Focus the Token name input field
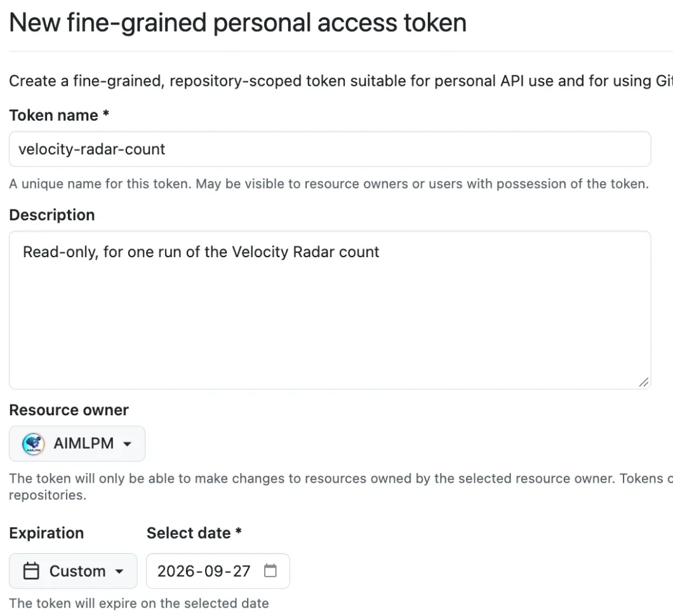673x616 pixels. pyautogui.click(x=330, y=149)
